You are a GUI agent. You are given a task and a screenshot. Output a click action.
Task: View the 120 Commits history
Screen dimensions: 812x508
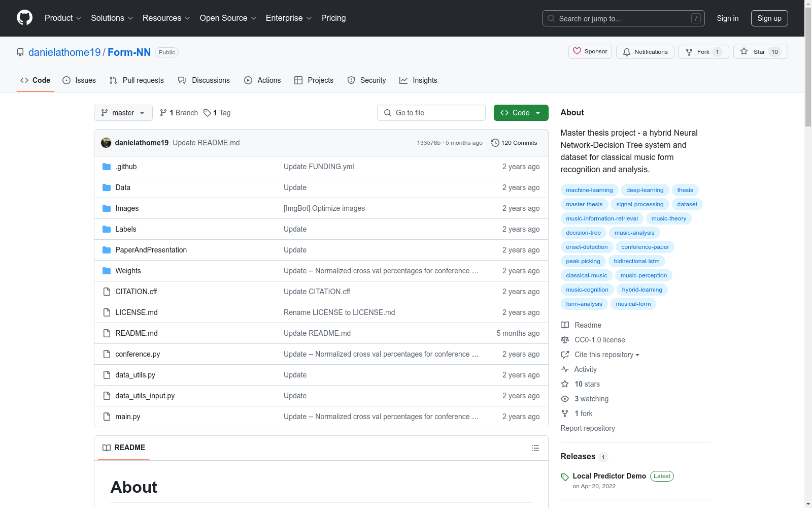click(514, 143)
